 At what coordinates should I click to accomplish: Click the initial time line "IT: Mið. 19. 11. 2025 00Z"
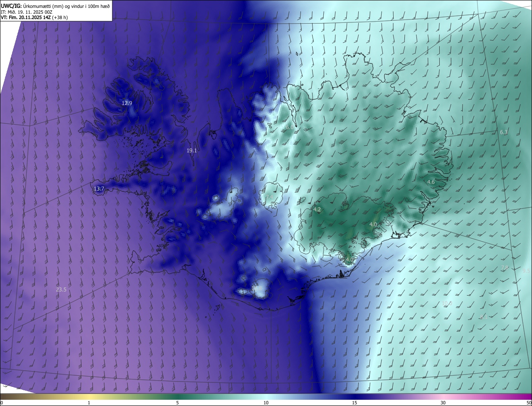click(x=27, y=12)
